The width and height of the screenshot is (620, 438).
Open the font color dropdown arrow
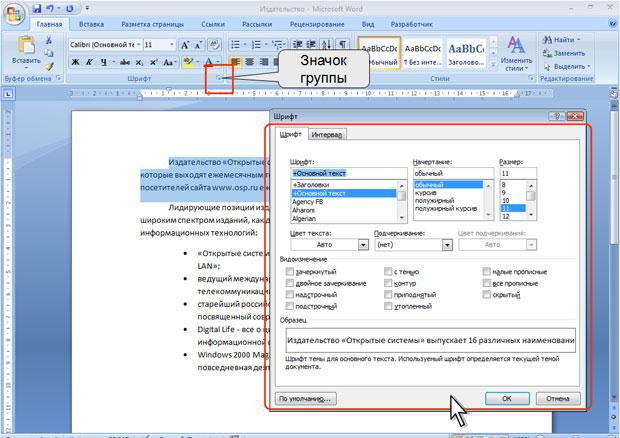click(x=218, y=62)
